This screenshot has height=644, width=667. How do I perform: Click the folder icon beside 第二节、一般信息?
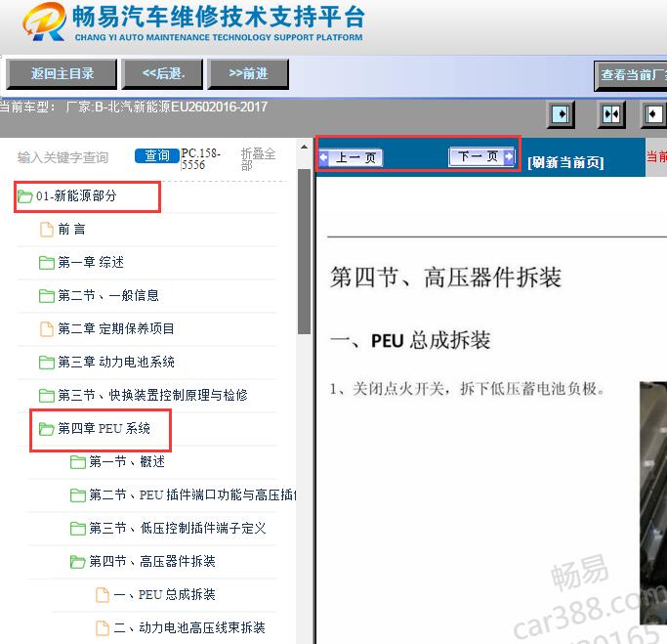click(x=46, y=296)
